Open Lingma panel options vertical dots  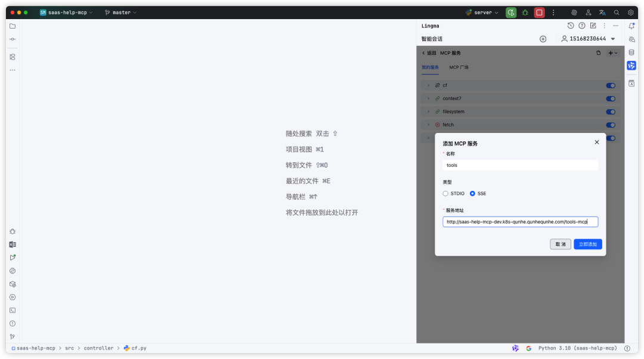[604, 26]
